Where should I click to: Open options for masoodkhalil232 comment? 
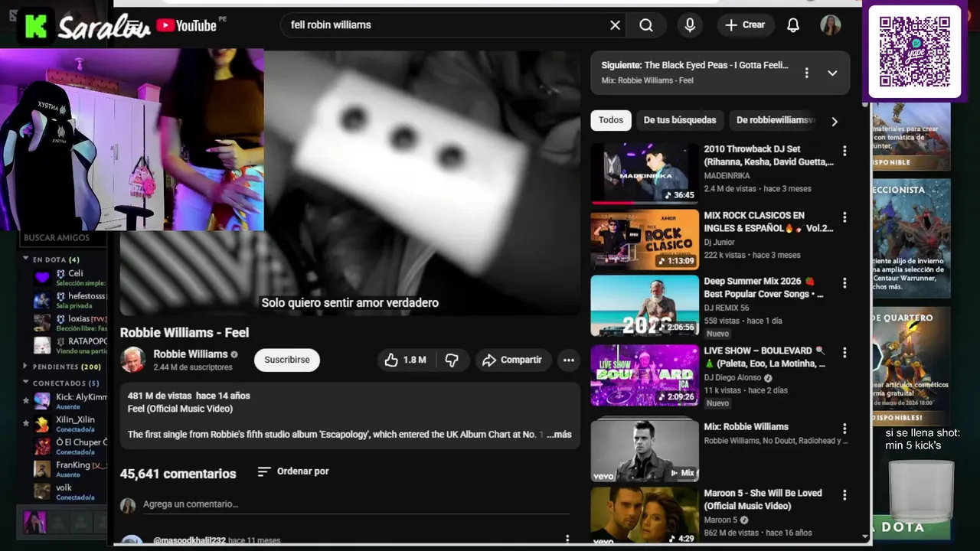tap(567, 539)
